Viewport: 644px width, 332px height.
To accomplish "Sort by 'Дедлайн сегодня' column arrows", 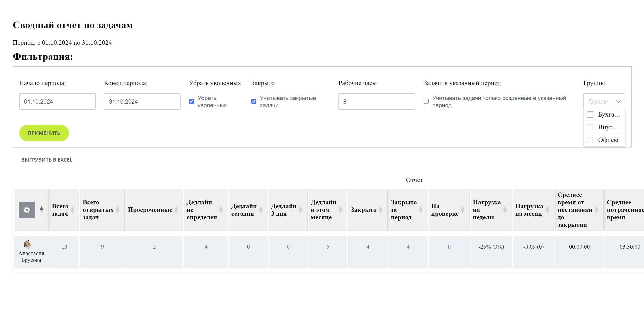I will point(261,210).
